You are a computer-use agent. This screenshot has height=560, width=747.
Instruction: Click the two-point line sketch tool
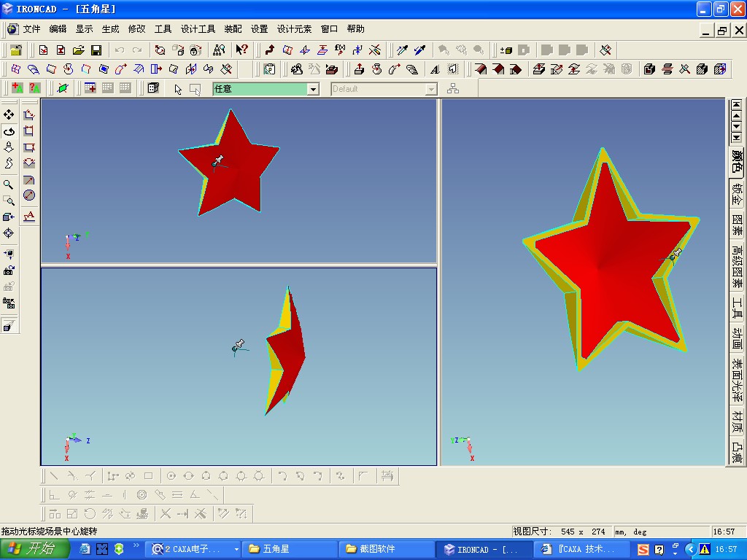[54, 475]
